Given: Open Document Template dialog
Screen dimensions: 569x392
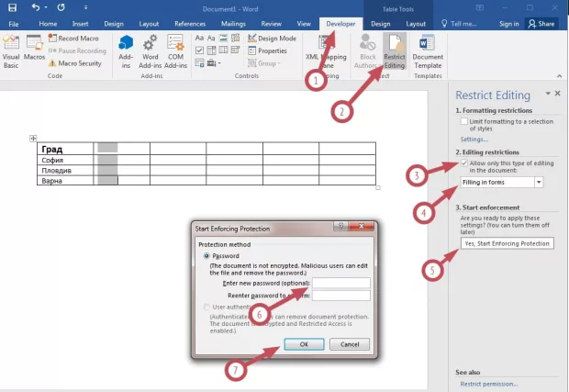Looking at the screenshot, I should (x=428, y=52).
